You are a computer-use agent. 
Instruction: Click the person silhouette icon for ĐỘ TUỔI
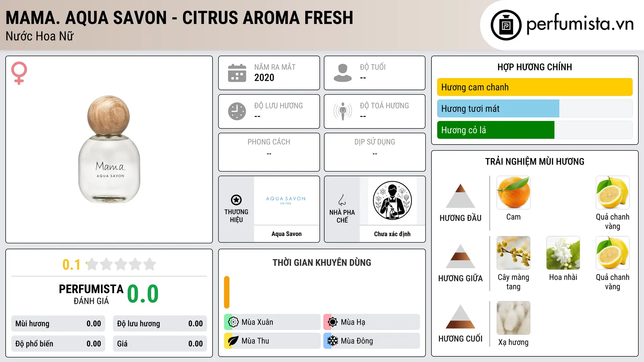tap(342, 73)
